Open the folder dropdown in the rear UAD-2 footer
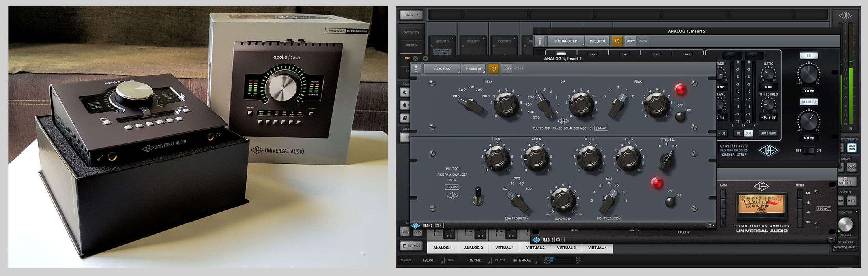 point(559,240)
